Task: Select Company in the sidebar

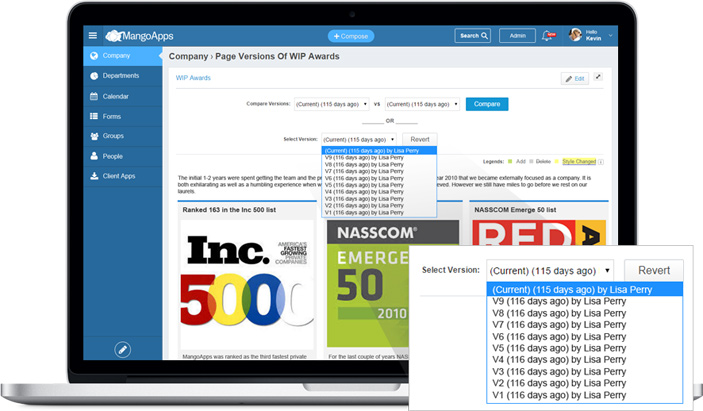Action: (x=123, y=56)
